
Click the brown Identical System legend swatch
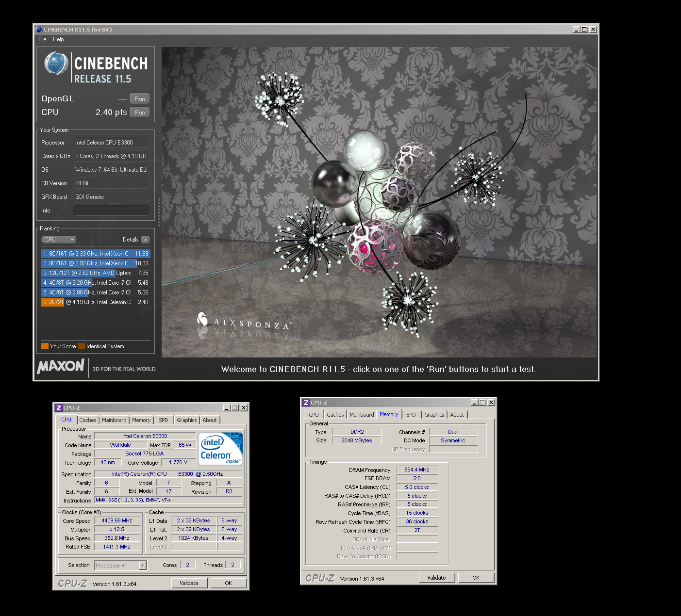click(82, 346)
